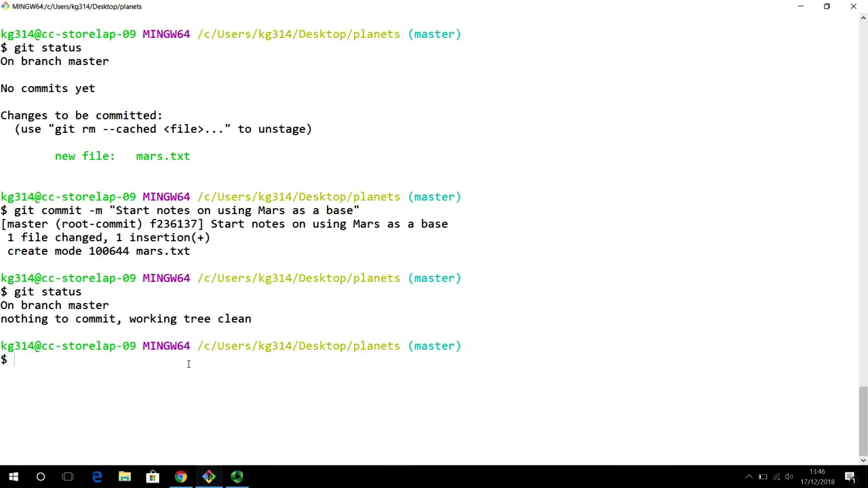Click the scrollbar down arrow

[863, 460]
